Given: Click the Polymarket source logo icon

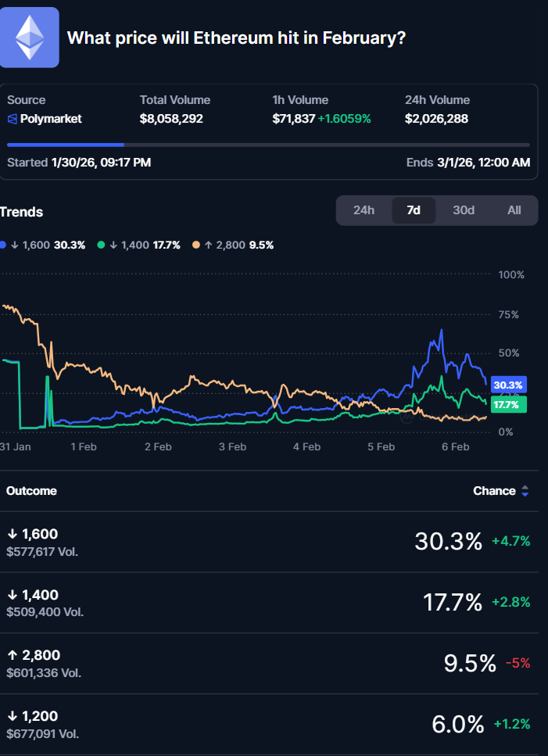Looking at the screenshot, I should pyautogui.click(x=12, y=120).
